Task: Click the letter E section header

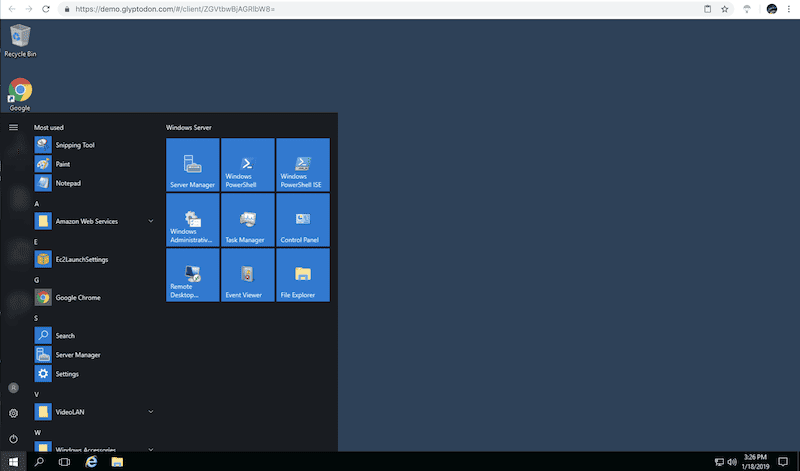Action: click(36, 242)
